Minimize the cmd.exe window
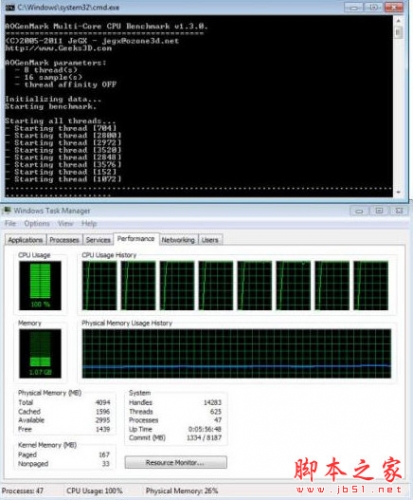Screen dimensions: 413x500 (x=354, y=7)
